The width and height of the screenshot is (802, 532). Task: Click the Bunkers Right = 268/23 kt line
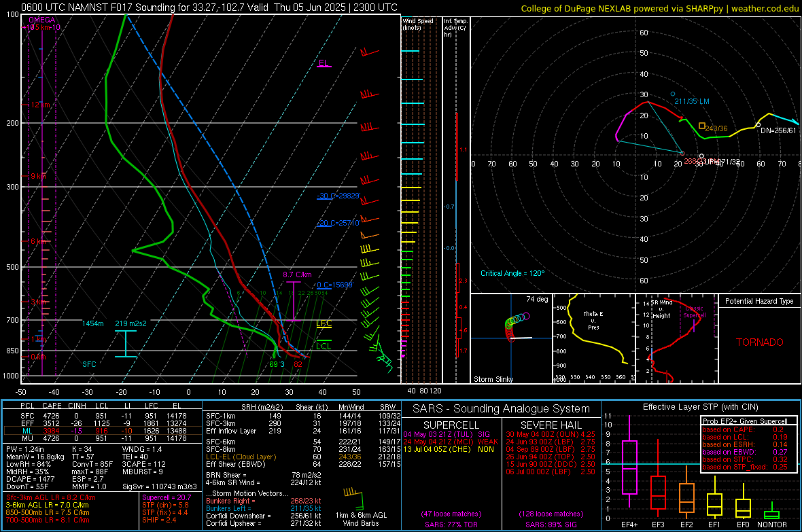pos(264,501)
